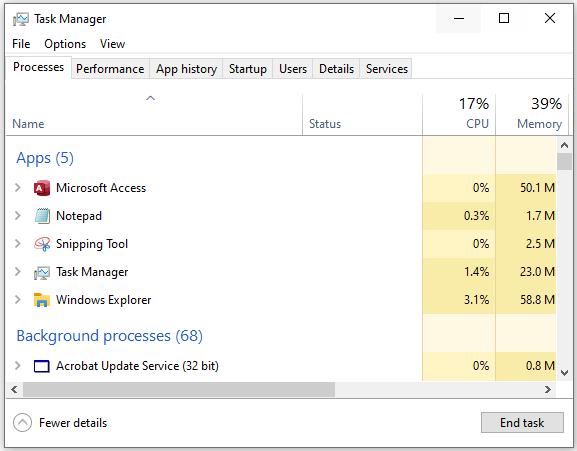Screen dimensions: 577x451
Task: Select Acrobat Update Service (32 bit) text
Action: (137, 366)
